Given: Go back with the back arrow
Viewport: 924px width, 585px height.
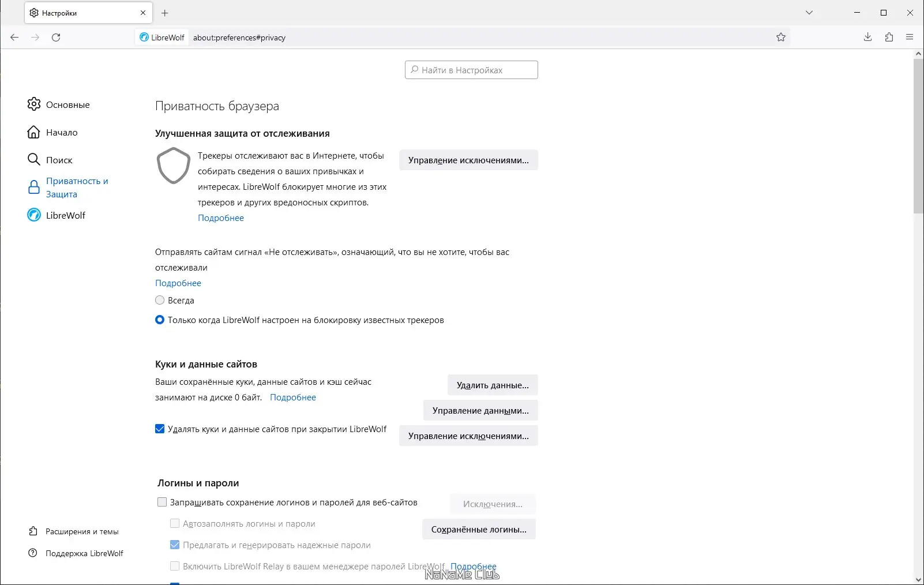Looking at the screenshot, I should (14, 37).
